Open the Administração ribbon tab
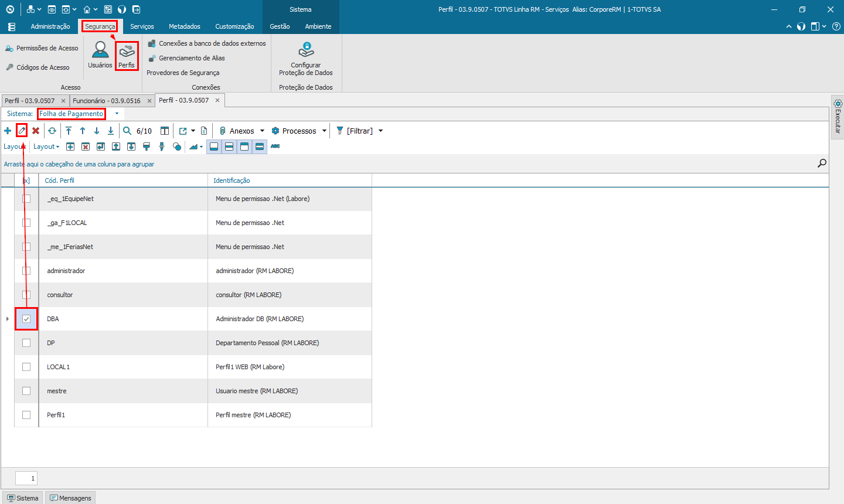Screen dimensions: 844x504 [x=50, y=26]
